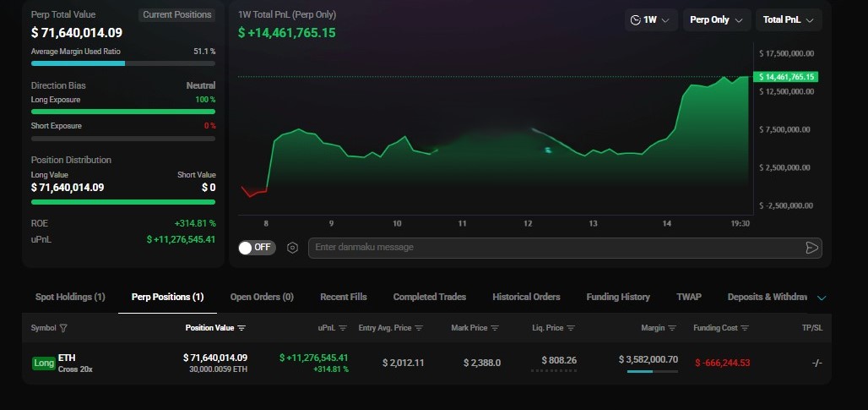The width and height of the screenshot is (868, 410).
Task: Switch to Spot Holdings tab
Action: pos(70,297)
